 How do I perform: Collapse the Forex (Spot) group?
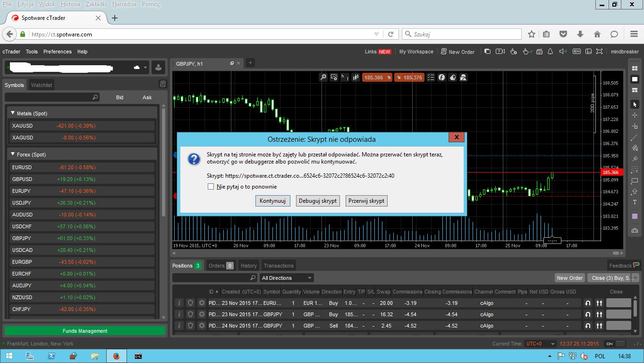[13, 155]
